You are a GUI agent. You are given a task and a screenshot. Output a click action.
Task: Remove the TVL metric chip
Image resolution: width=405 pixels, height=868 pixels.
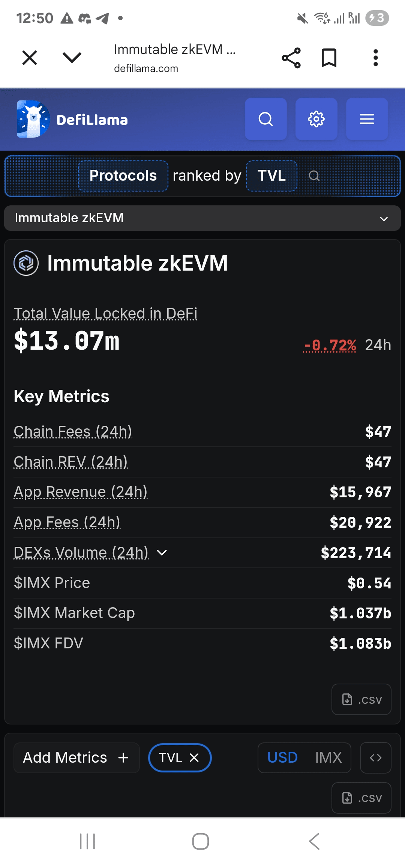[x=194, y=758]
